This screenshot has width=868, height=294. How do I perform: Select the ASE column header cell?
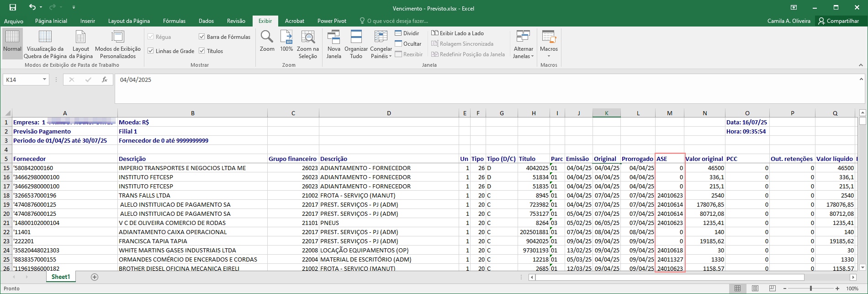[670, 159]
